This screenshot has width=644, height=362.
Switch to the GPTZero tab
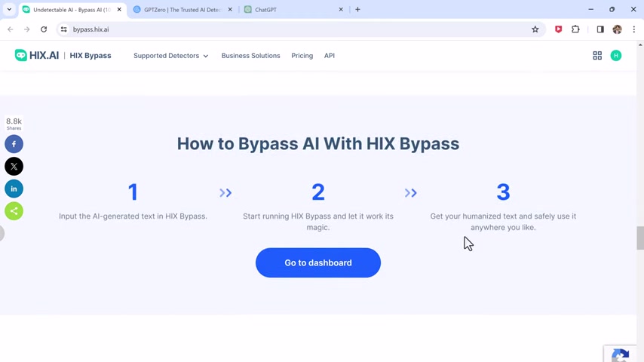click(182, 10)
